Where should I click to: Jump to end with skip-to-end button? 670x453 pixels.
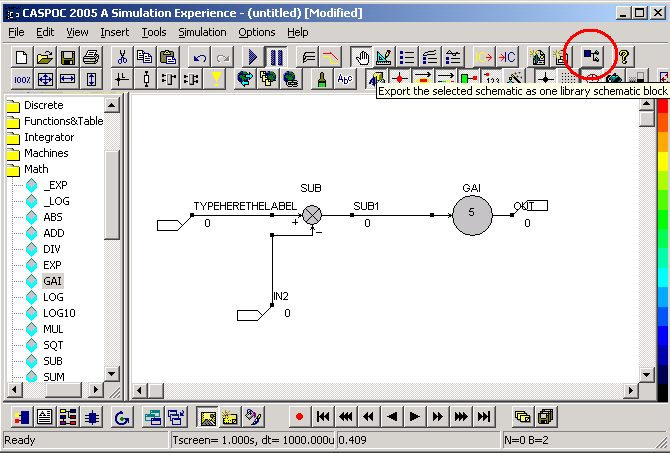484,416
